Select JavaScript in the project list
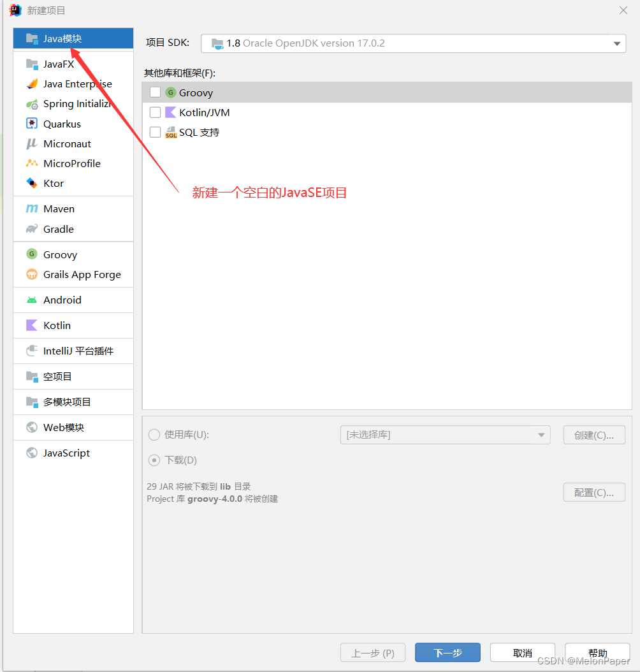The width and height of the screenshot is (640, 672). (x=73, y=453)
